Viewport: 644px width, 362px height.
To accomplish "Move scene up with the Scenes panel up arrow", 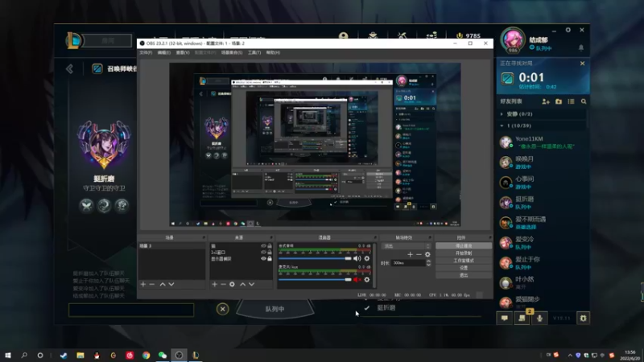I will pyautogui.click(x=163, y=284).
